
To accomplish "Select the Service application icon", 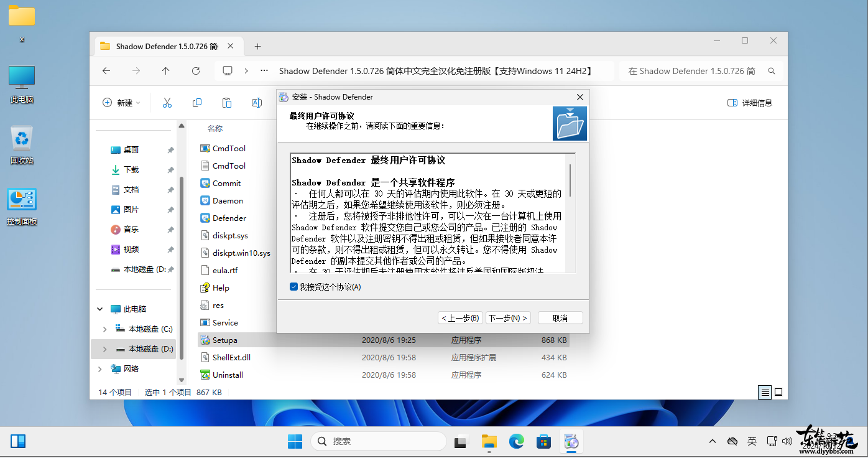I will tap(205, 322).
